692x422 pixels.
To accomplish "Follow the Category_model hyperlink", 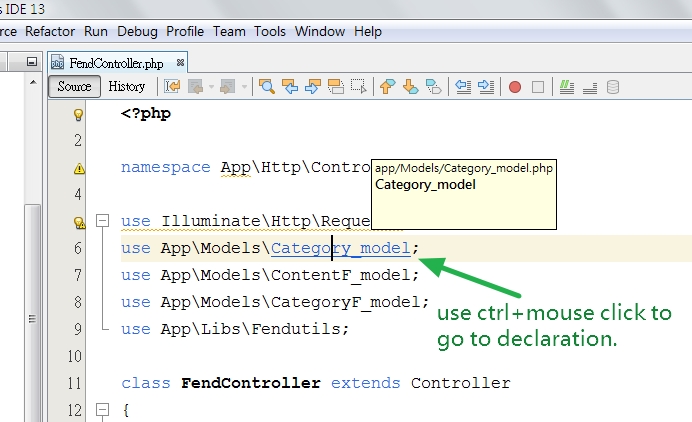I will pos(341,248).
